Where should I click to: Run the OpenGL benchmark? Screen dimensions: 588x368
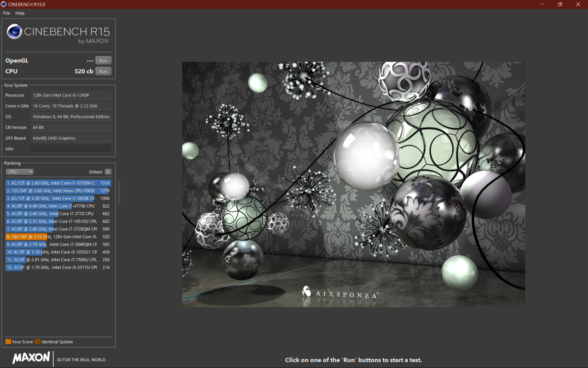(x=103, y=61)
